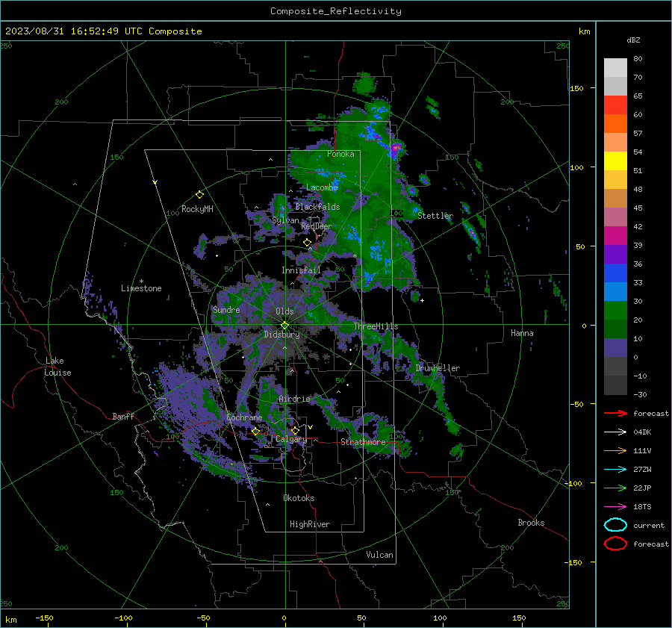Image resolution: width=672 pixels, height=628 pixels.
Task: Click the cyan current ellipse legend icon
Action: tap(615, 525)
